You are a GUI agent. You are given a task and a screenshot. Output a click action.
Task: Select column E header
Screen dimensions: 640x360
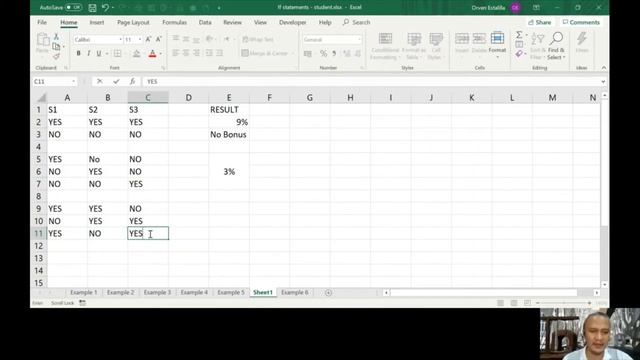pos(229,98)
